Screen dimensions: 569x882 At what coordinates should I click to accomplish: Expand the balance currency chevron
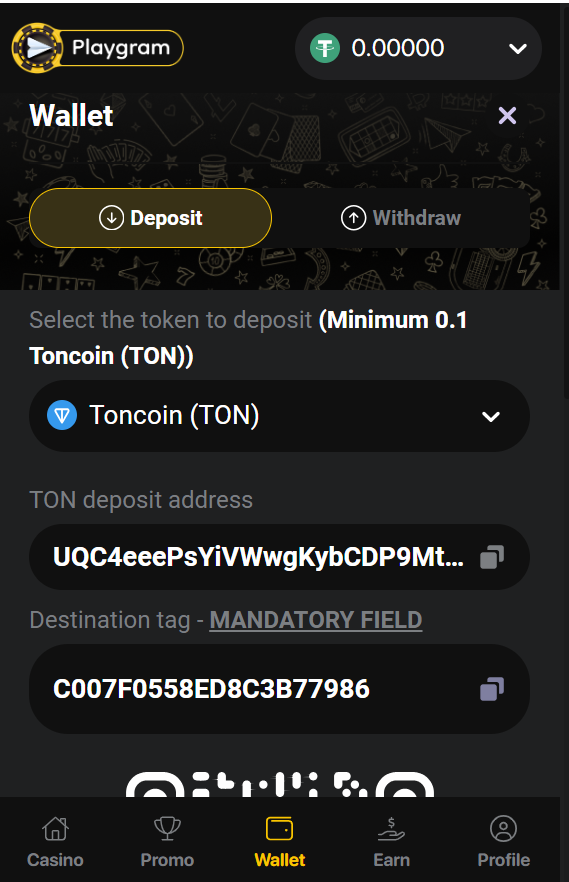pyautogui.click(x=517, y=48)
